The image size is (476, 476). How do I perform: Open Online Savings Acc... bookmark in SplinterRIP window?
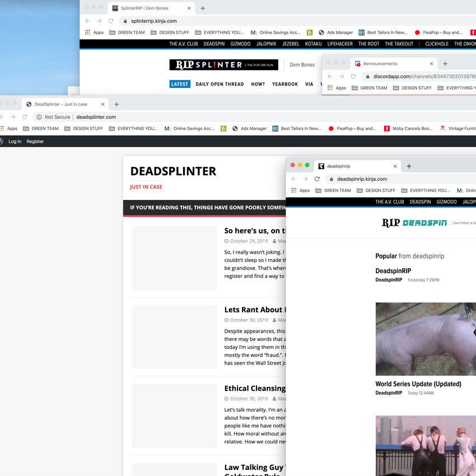pyautogui.click(x=276, y=32)
